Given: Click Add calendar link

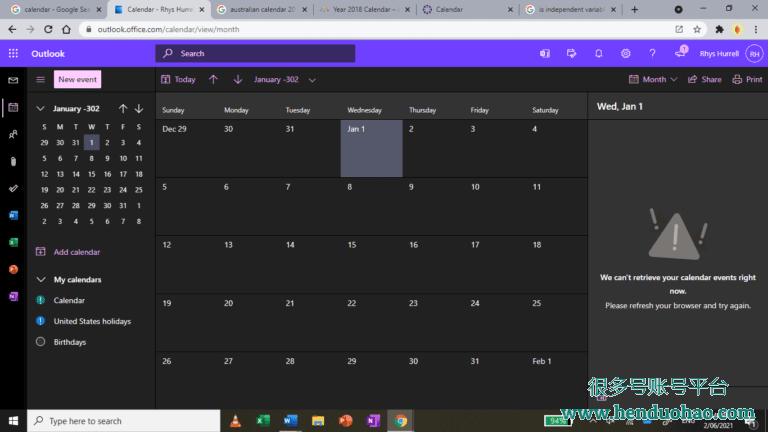Looking at the screenshot, I should pos(68,252).
